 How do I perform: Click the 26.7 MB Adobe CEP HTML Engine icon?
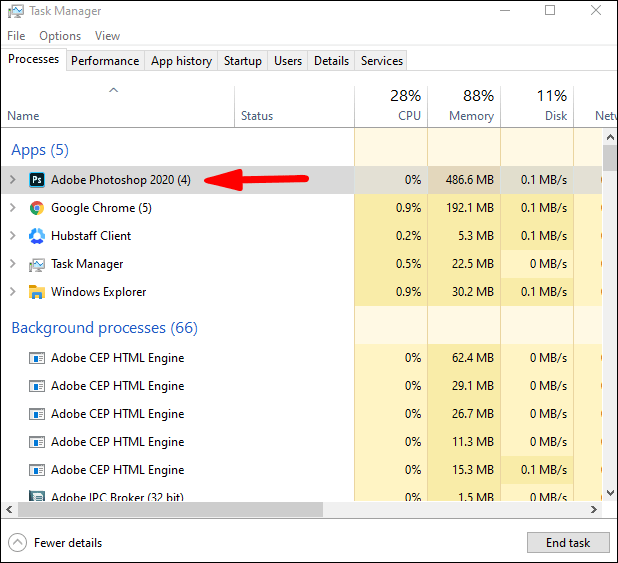click(37, 414)
